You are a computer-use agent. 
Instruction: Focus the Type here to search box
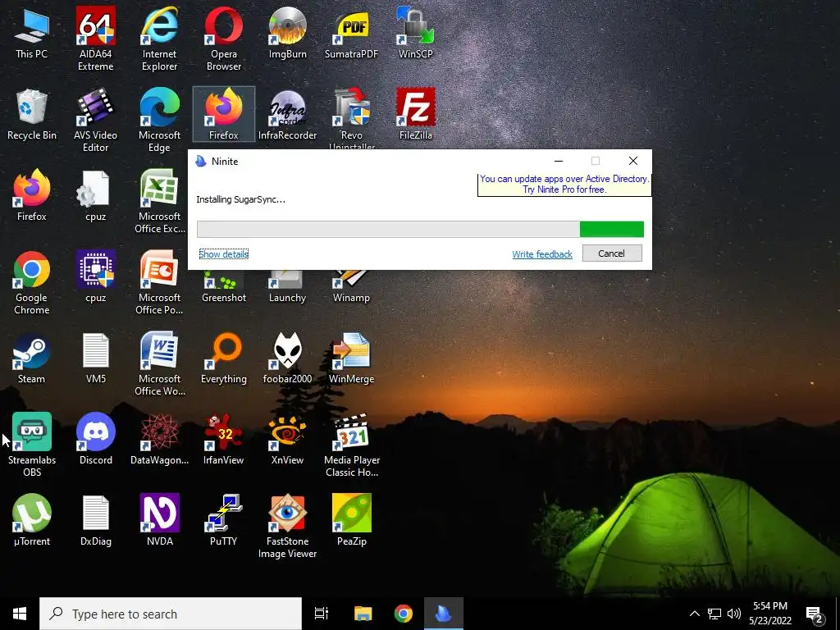171,614
